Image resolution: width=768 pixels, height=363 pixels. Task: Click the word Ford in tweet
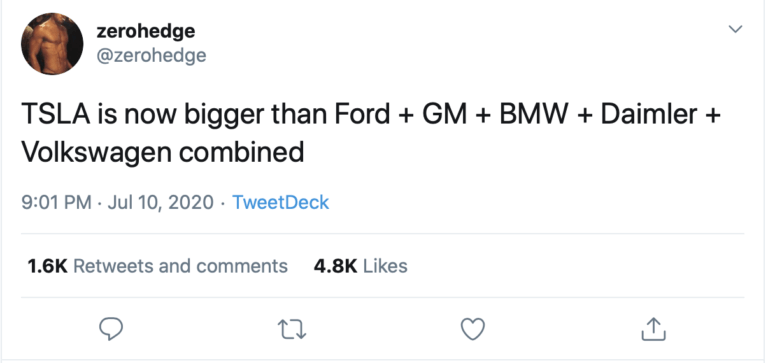coord(362,114)
